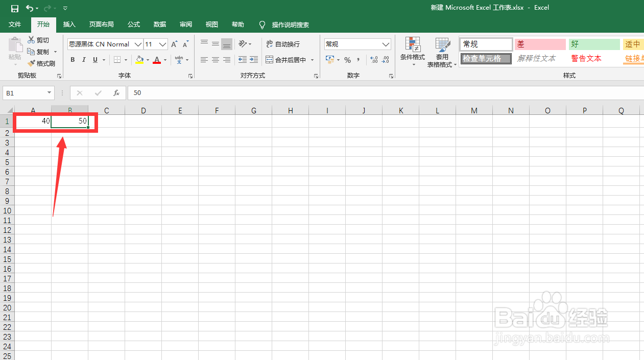Screen dimensions: 644x360
Task: Click the Decrease Indent icon
Action: pyautogui.click(x=243, y=60)
